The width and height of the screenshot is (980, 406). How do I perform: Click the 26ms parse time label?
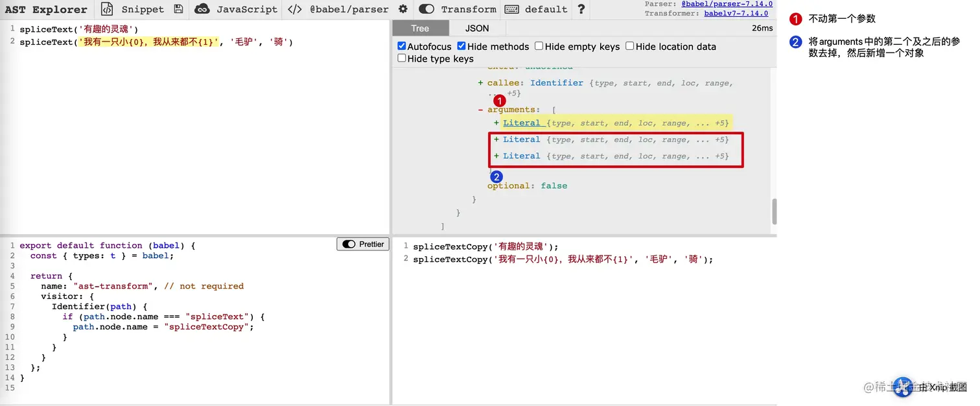tap(762, 28)
